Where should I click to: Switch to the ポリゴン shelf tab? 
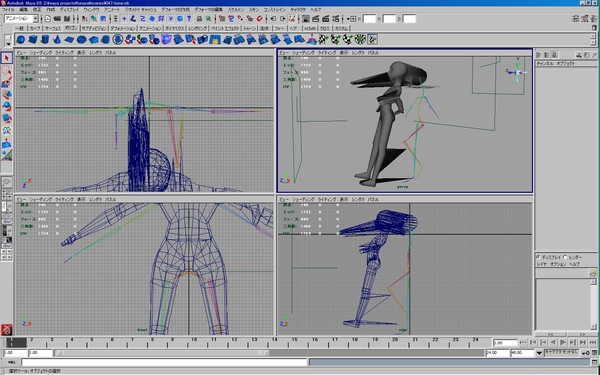pos(71,28)
